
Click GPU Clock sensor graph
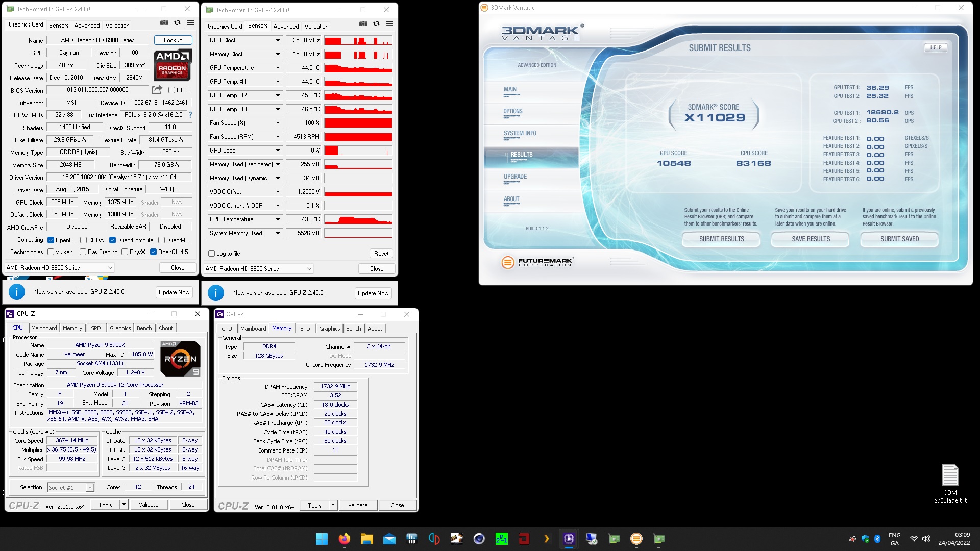tap(358, 40)
